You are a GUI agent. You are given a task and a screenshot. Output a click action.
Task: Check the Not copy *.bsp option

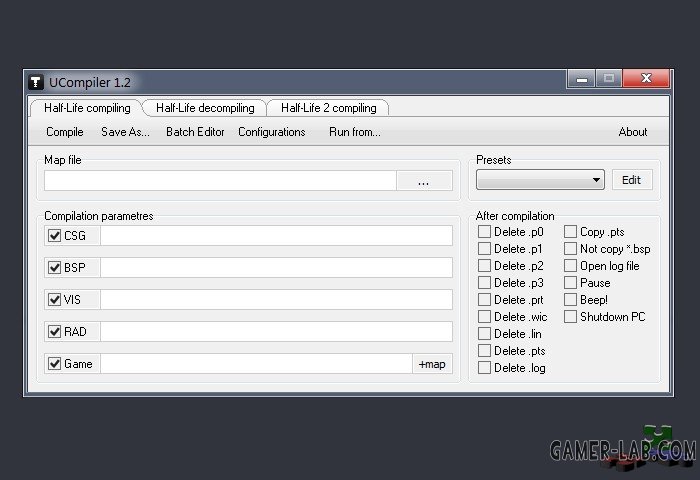[571, 249]
